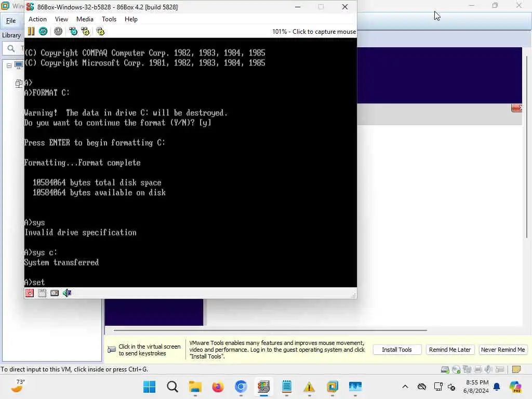Open 86Box machine settings gear icon
Viewport: 532px width, 399px height.
(100, 31)
